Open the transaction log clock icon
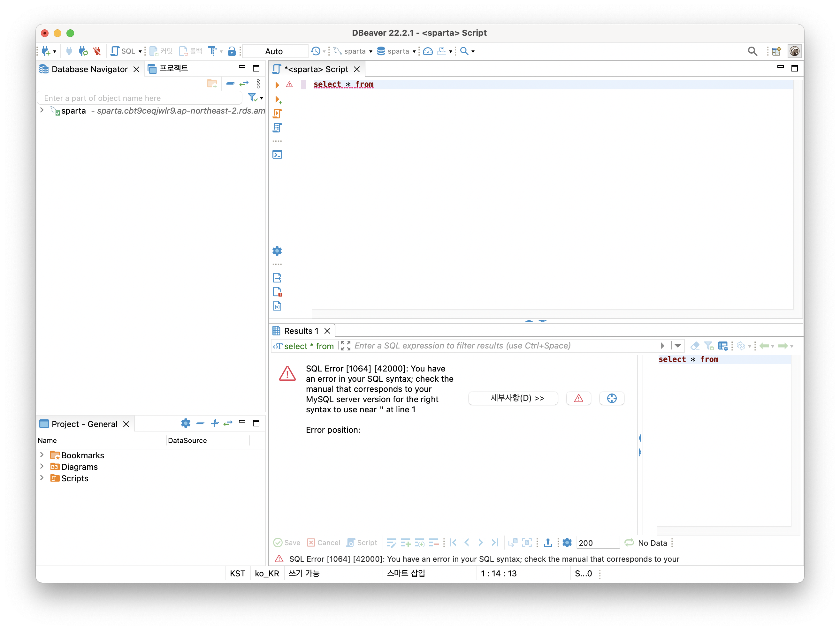The height and width of the screenshot is (630, 840). (316, 51)
